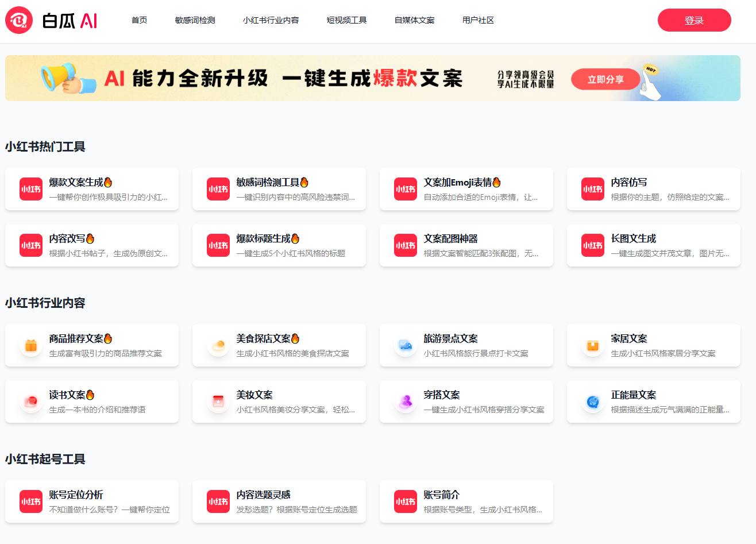Switch to 用户社区 in the navigation
Image resolution: width=756 pixels, height=544 pixels.
478,20
